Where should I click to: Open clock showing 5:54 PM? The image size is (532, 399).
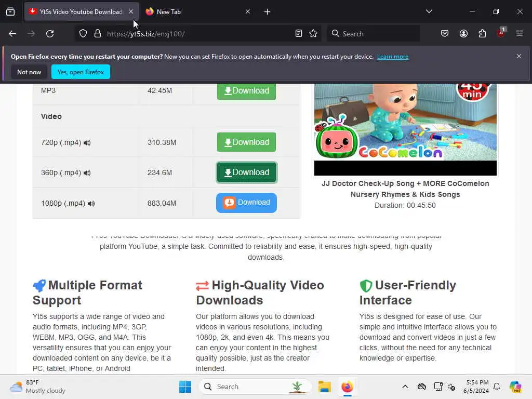click(476, 387)
